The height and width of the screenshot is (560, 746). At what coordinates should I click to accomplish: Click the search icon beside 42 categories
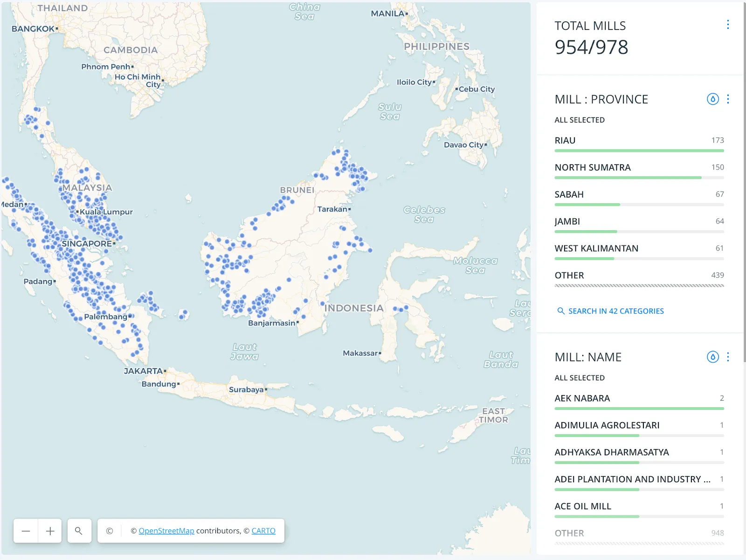pos(561,311)
